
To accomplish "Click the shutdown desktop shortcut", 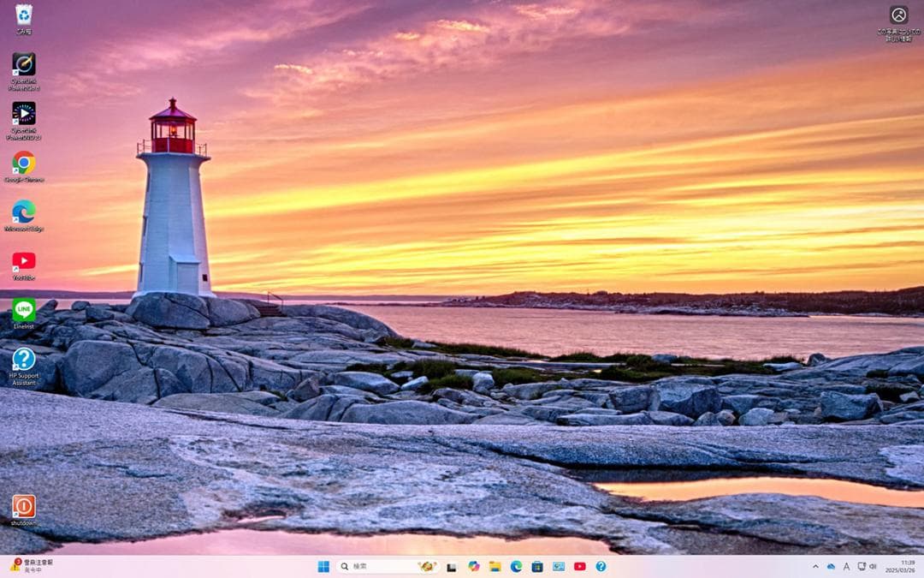I will pos(24,506).
